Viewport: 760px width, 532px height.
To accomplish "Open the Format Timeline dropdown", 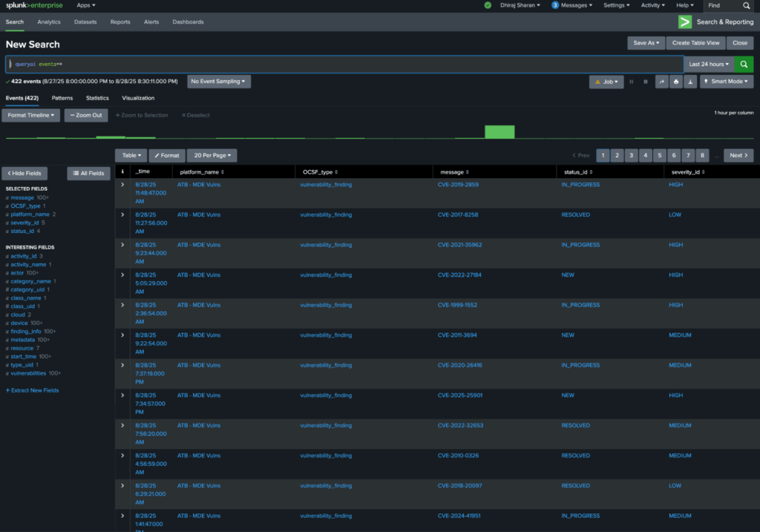I will pos(31,115).
